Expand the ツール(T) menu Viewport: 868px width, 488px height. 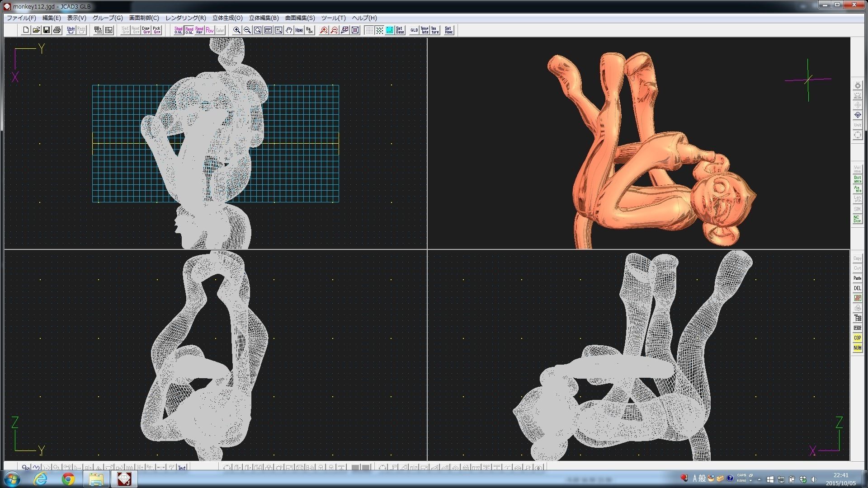pyautogui.click(x=333, y=18)
